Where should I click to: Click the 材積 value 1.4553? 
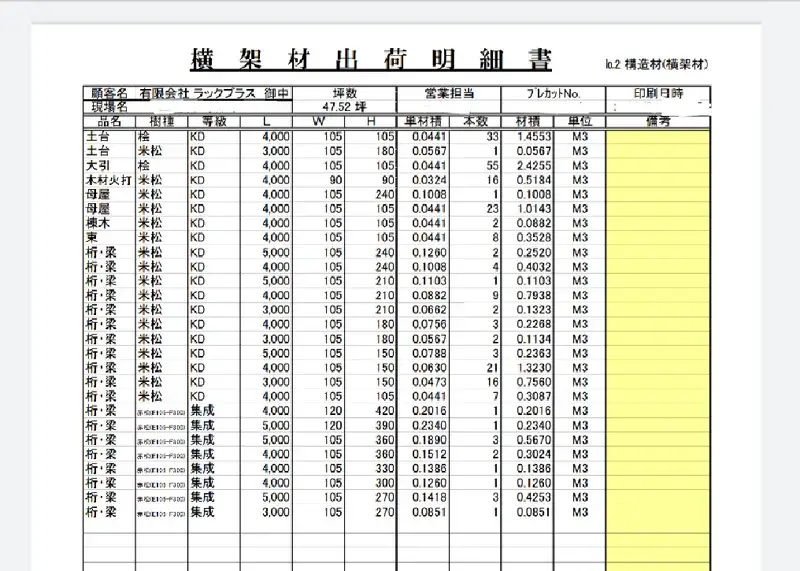pos(534,137)
